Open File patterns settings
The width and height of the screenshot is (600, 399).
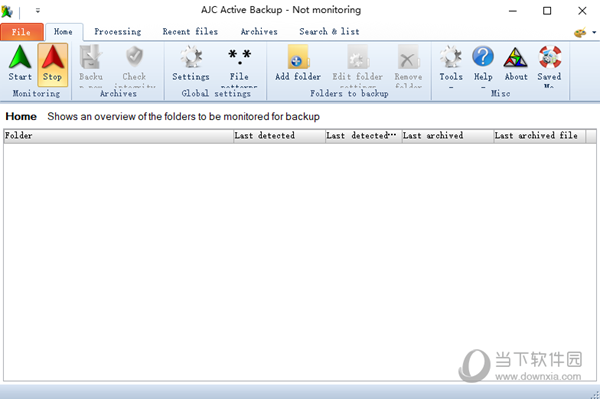tap(239, 65)
